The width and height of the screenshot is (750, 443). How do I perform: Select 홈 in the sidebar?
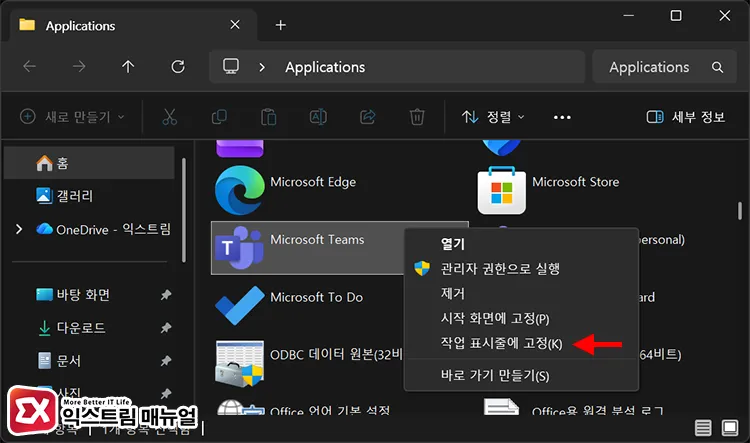(89, 163)
